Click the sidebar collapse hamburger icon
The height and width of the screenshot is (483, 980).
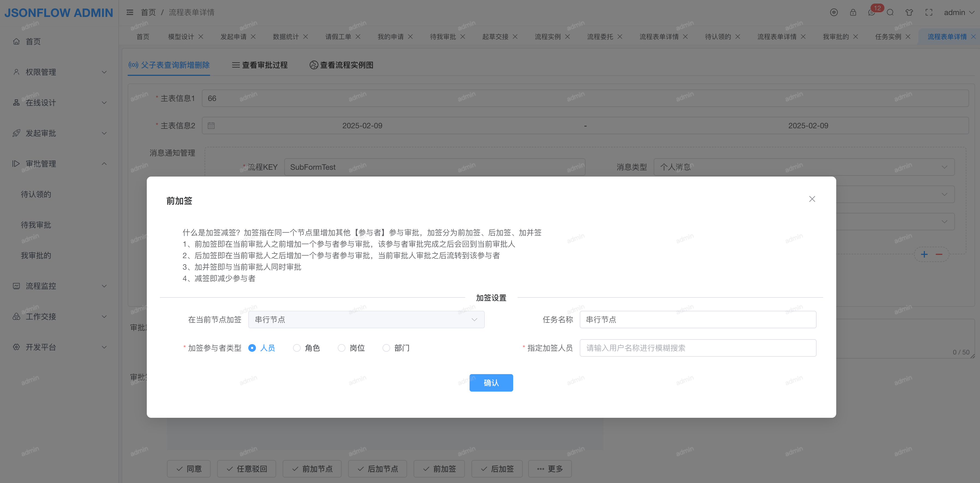(x=130, y=13)
